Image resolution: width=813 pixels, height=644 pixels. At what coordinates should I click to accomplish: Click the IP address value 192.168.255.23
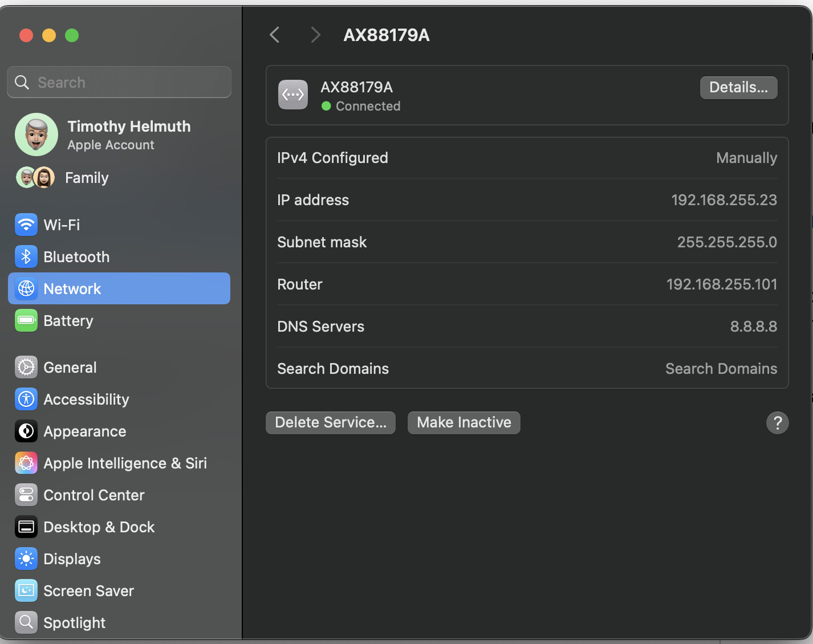724,200
